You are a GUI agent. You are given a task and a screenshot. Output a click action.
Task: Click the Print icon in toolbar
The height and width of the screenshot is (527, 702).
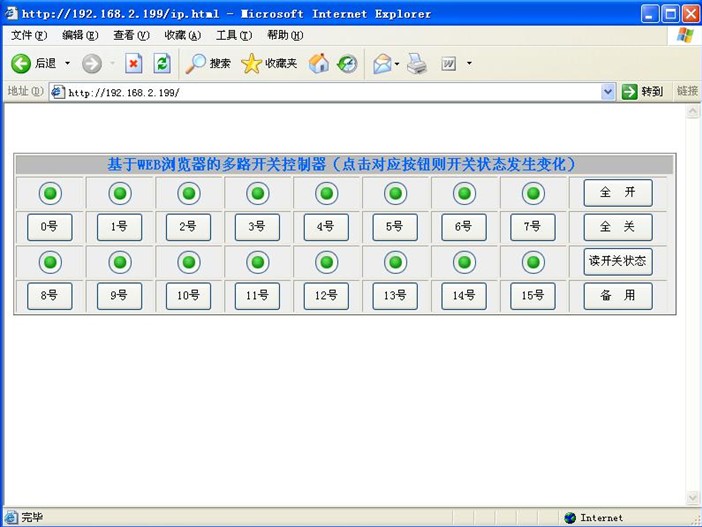pos(417,63)
